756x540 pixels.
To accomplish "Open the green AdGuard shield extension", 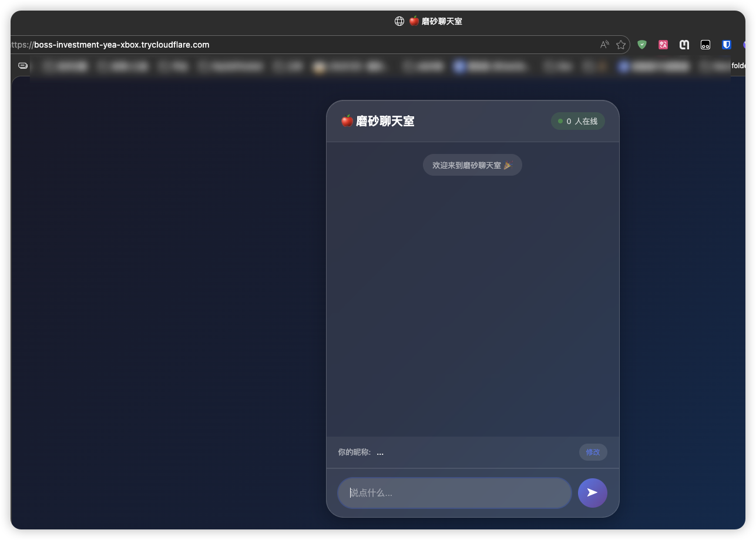I will point(642,45).
